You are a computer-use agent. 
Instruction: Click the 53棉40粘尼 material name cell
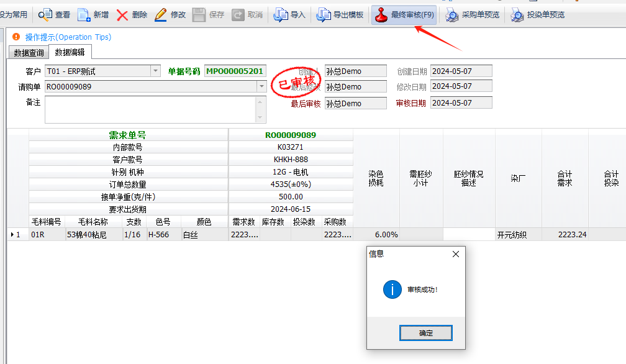click(x=94, y=235)
